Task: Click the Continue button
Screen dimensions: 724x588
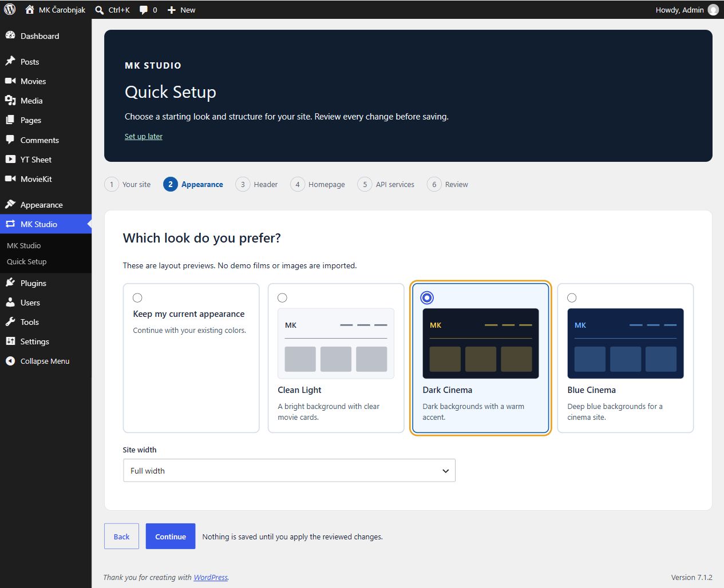Action: 171,537
